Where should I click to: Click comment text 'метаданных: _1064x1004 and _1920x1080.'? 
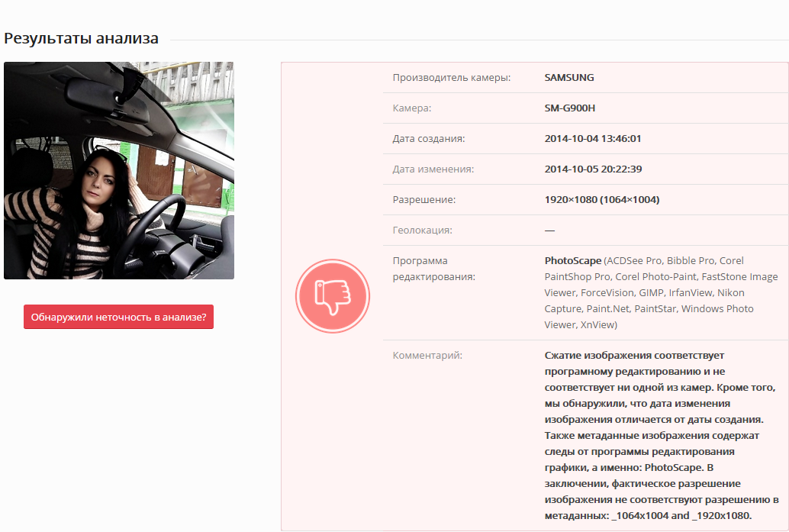click(648, 516)
